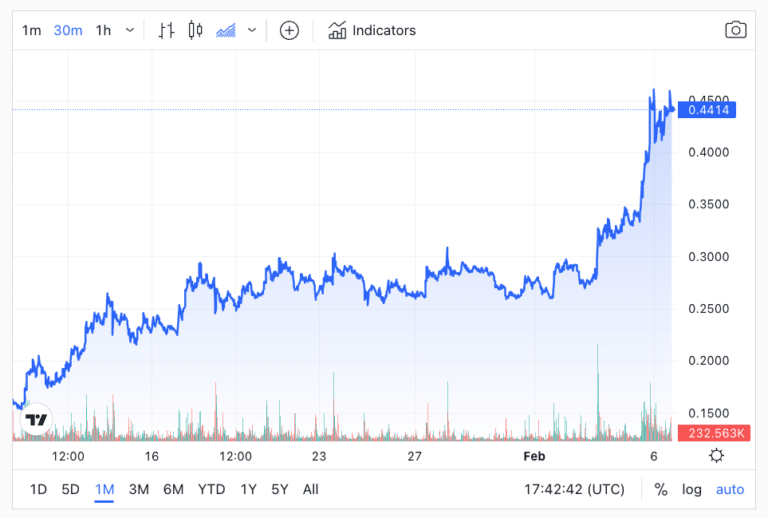Click the TradingView logo badge
Viewport: 768px width, 518px height.
point(36,420)
